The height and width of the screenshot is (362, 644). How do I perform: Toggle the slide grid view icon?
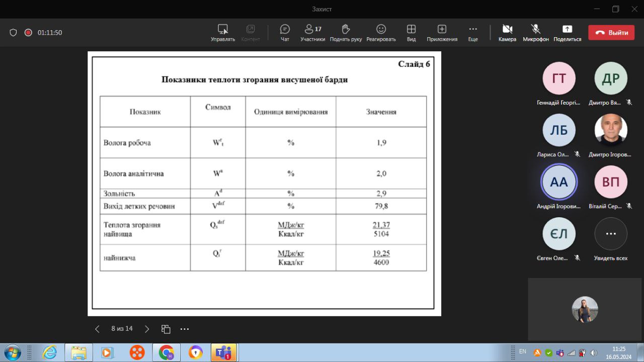[166, 329]
